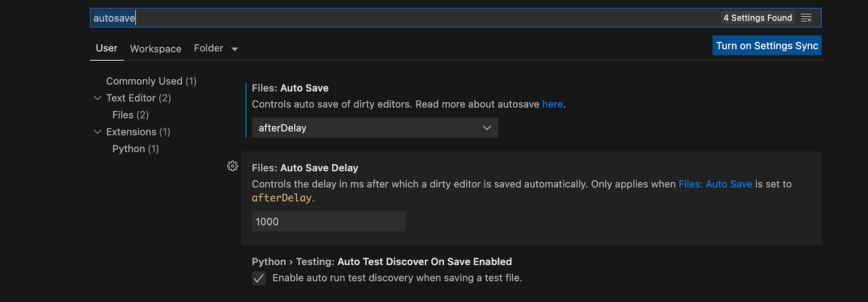Click the Files: Auto Save setting title
Image resolution: width=868 pixels, height=302 pixels.
290,88
